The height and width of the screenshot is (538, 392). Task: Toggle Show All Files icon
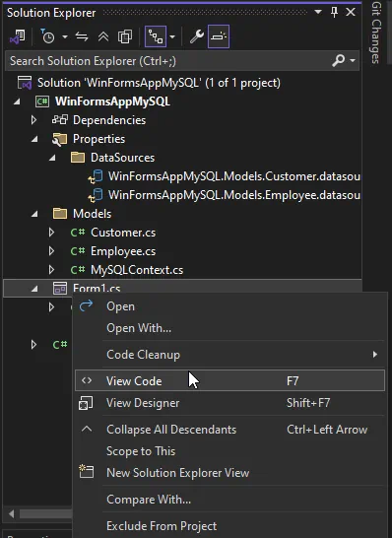pyautogui.click(x=125, y=36)
